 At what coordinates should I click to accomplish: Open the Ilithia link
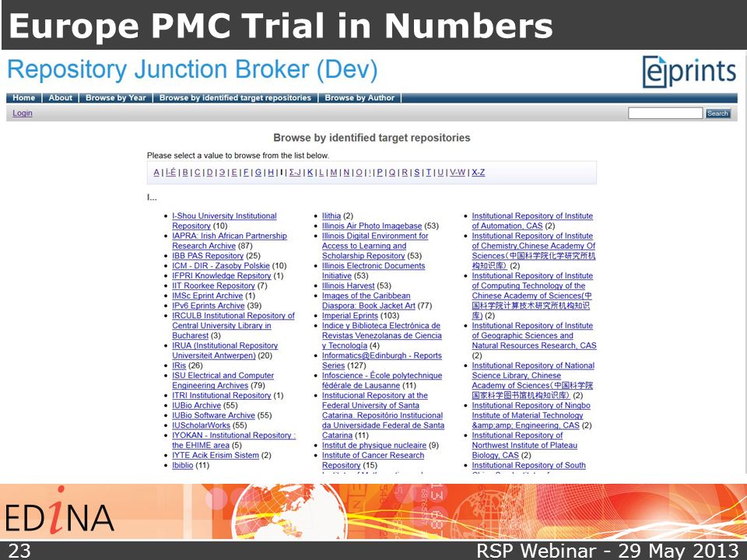[331, 215]
